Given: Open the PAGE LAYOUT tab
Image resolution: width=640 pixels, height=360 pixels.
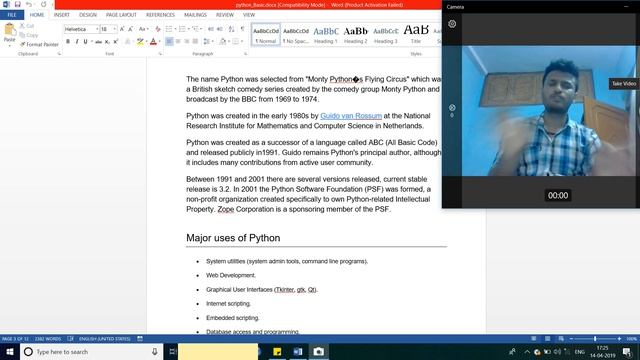Looking at the screenshot, I should click(x=121, y=15).
